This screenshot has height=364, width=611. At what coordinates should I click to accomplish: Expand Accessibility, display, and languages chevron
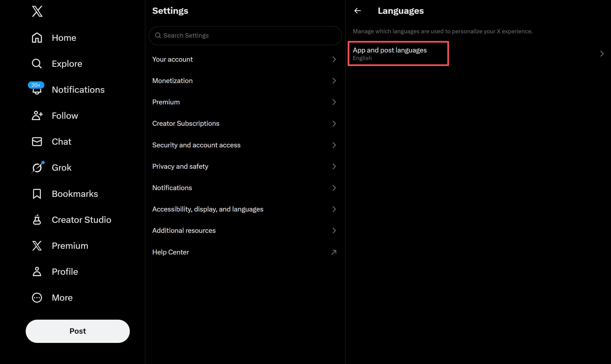(x=334, y=209)
